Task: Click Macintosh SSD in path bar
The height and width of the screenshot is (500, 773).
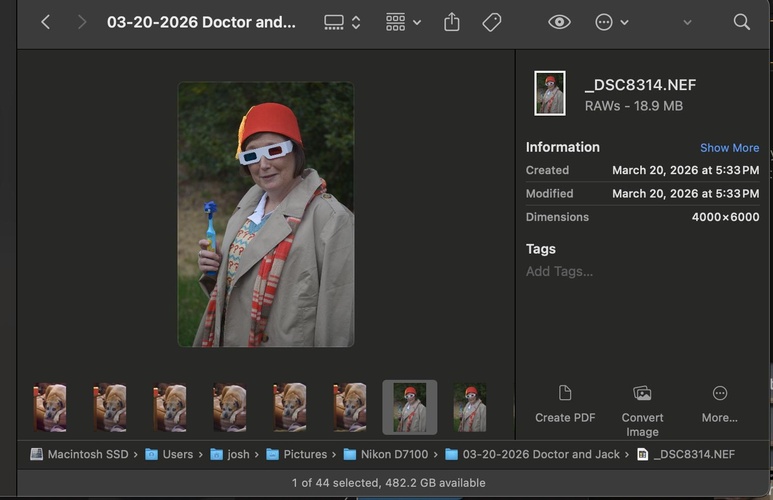Action: [x=80, y=454]
